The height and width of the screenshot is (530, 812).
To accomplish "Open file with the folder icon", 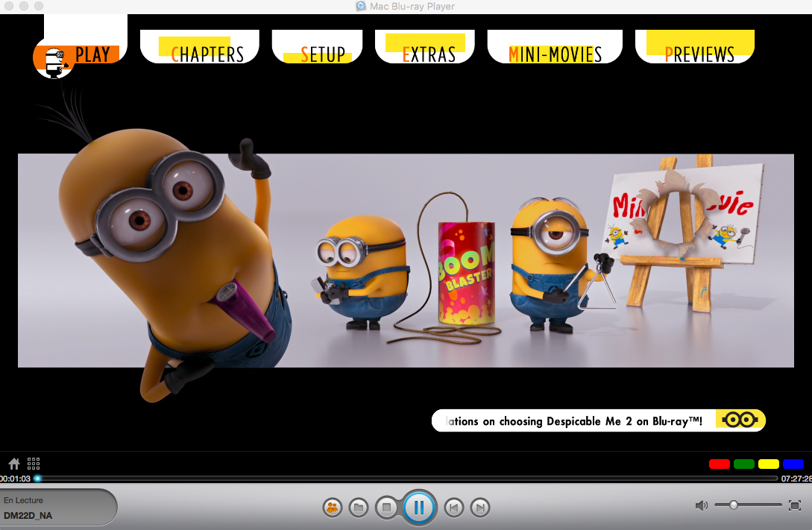I will [359, 508].
